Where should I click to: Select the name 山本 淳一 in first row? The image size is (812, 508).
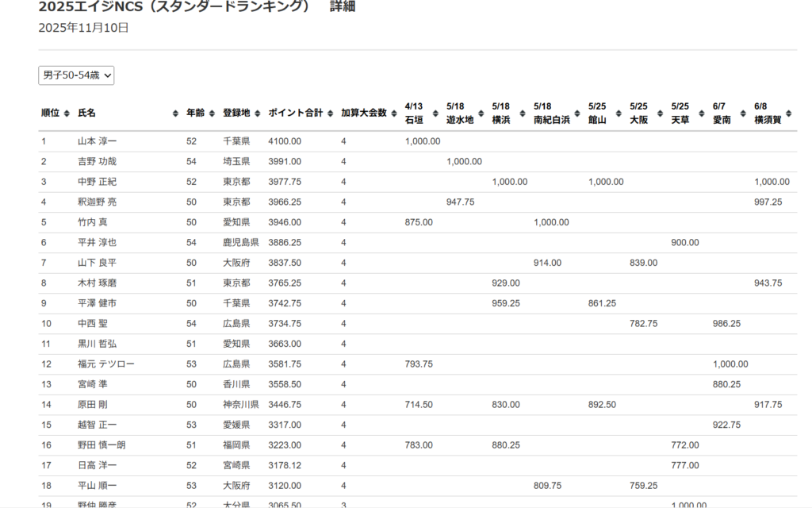tap(97, 141)
